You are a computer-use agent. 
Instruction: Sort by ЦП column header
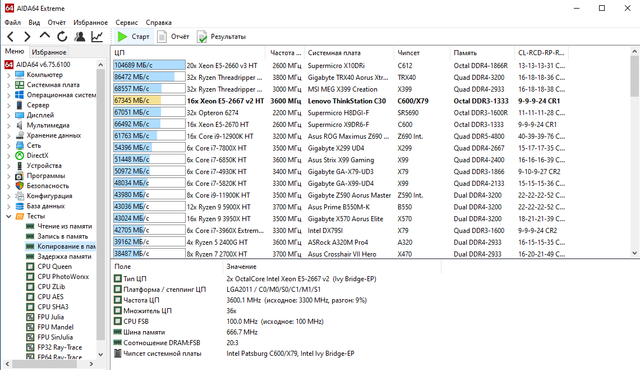click(188, 53)
